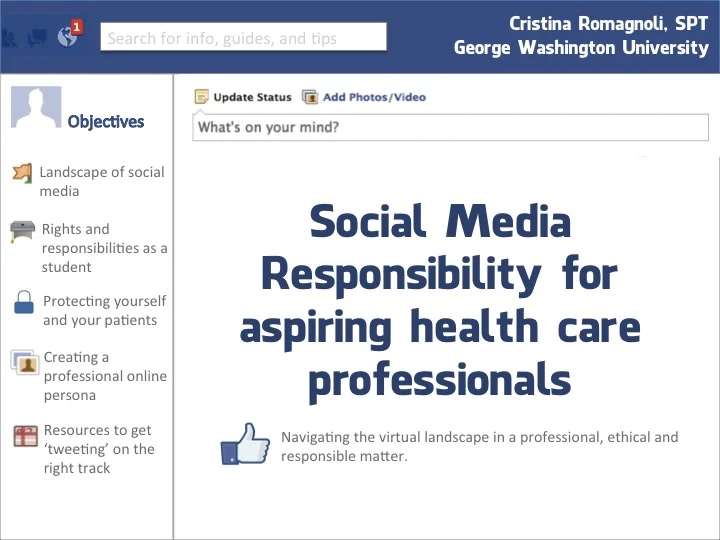Click the orange flag icon beside Landscape

click(22, 174)
